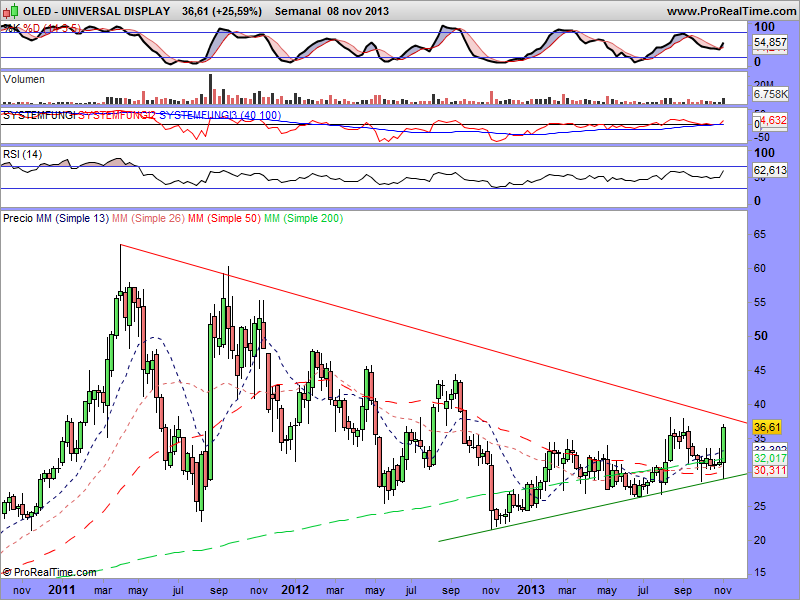Viewport: 800px width, 600px height.
Task: Click the SYSTEMFUNGI3 (40 100) label
Action: click(220, 115)
